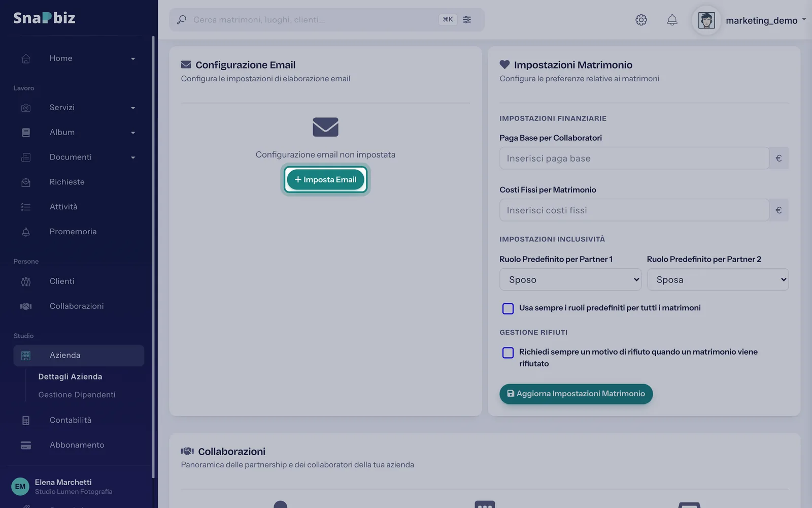Click the Home house icon
Viewport: 812px width, 508px height.
(x=26, y=58)
